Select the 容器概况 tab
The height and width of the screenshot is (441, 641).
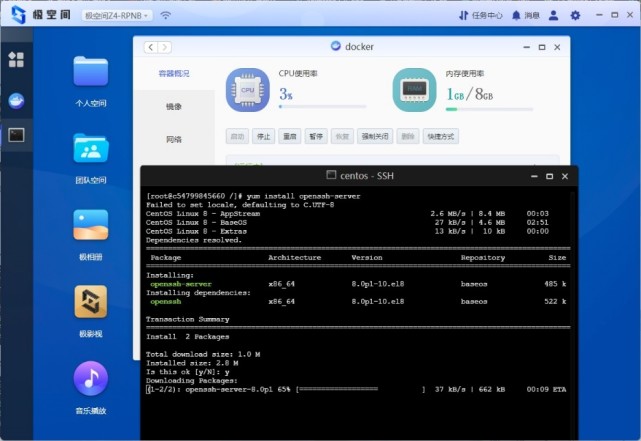point(174,74)
